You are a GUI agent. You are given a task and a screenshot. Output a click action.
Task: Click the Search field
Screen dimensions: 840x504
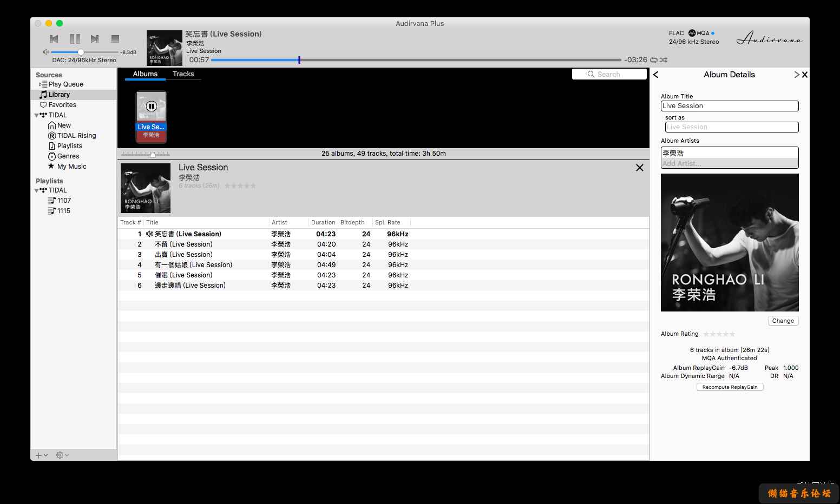click(x=609, y=74)
